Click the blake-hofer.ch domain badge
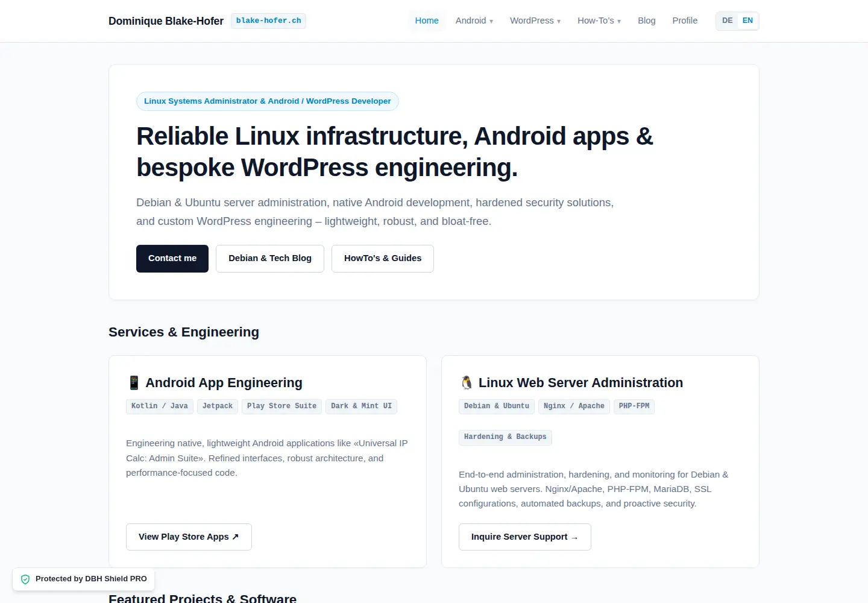Screen dimensions: 868x603 pyautogui.click(x=268, y=21)
